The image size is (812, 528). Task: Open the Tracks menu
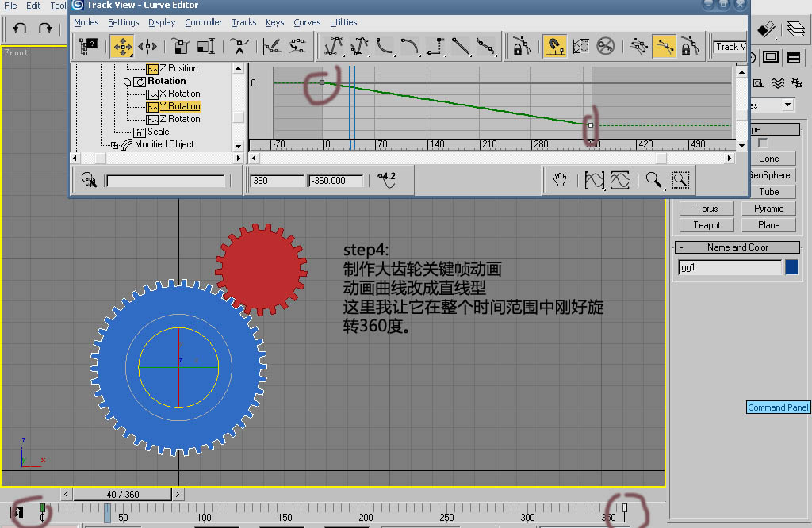click(x=244, y=22)
